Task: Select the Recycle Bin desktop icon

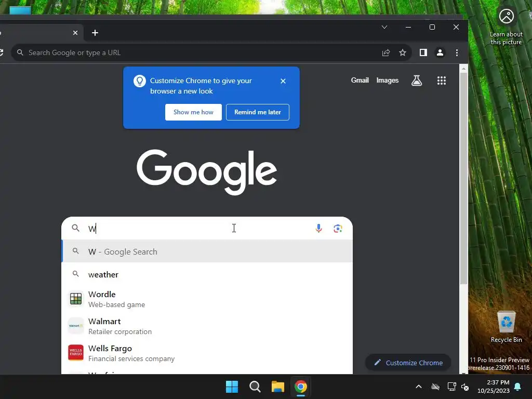Action: click(506, 326)
